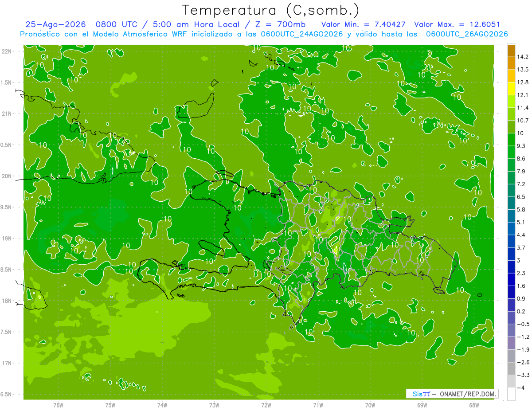Click the '74W' longitude axis label

162,406
